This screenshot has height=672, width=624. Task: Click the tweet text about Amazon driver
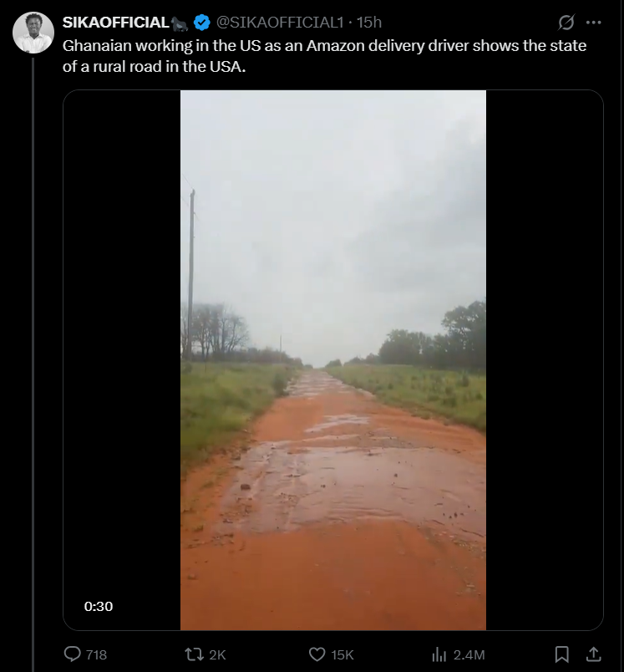(x=324, y=56)
